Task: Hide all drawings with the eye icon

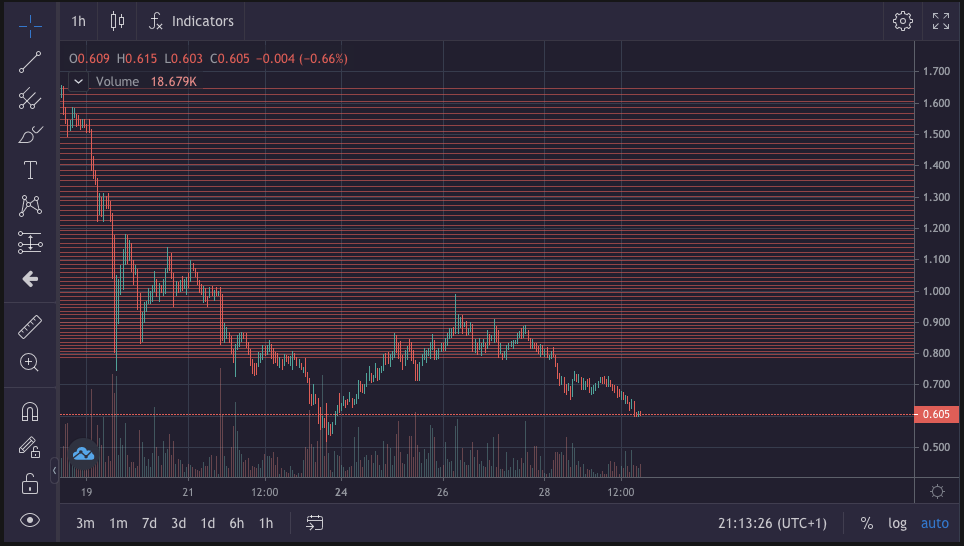Action: pos(30,520)
